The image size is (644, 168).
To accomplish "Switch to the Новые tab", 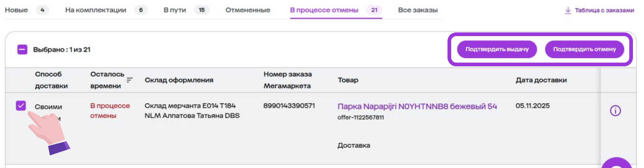I will (x=16, y=10).
